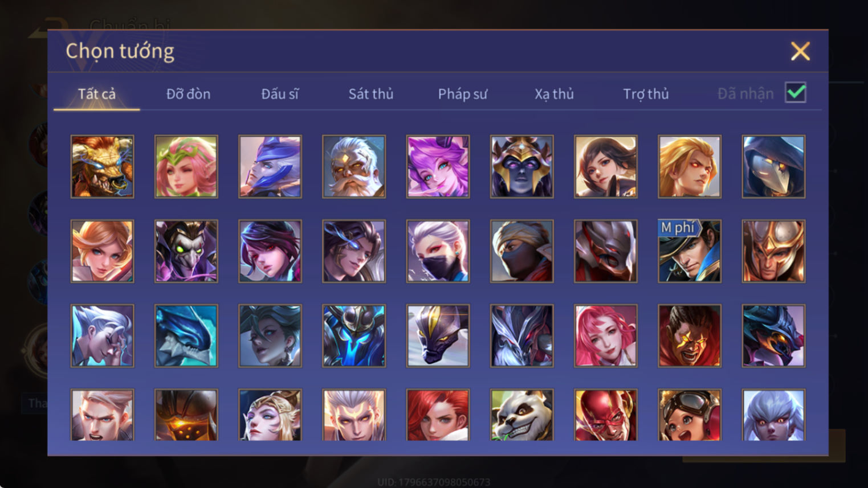The image size is (868, 488).
Task: Select the panda hero portrait
Action: click(x=521, y=415)
